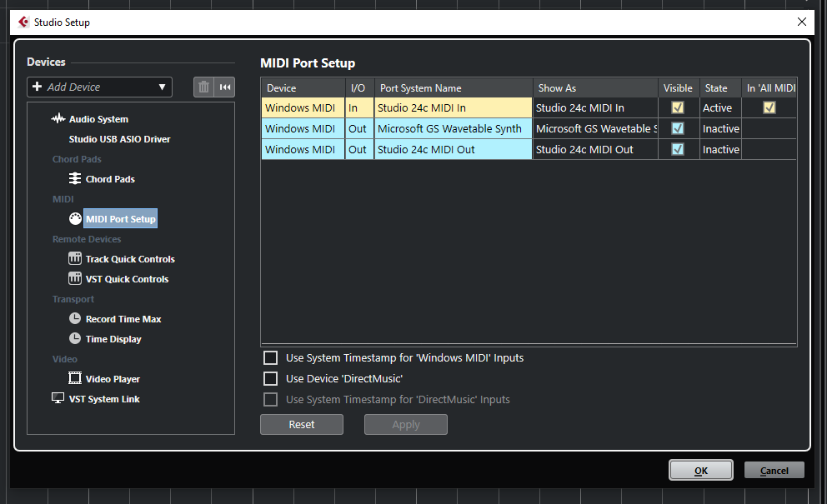The width and height of the screenshot is (827, 504).
Task: Select Record Time Max entry
Action: click(123, 319)
